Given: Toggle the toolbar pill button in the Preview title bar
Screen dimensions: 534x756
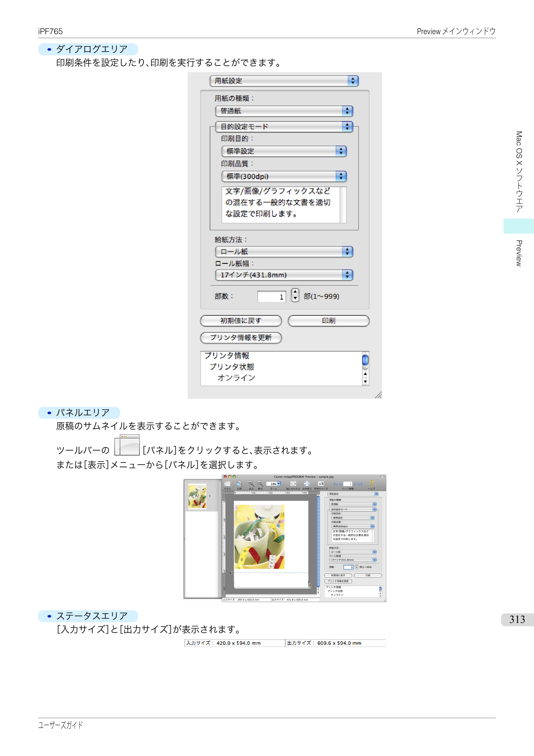Looking at the screenshot, I should pos(382,477).
